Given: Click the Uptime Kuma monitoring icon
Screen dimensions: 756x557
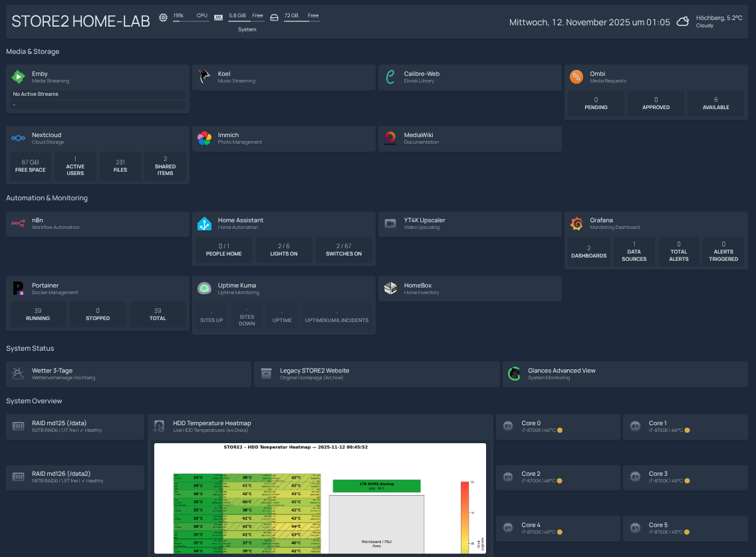Looking at the screenshot, I should (x=203, y=288).
